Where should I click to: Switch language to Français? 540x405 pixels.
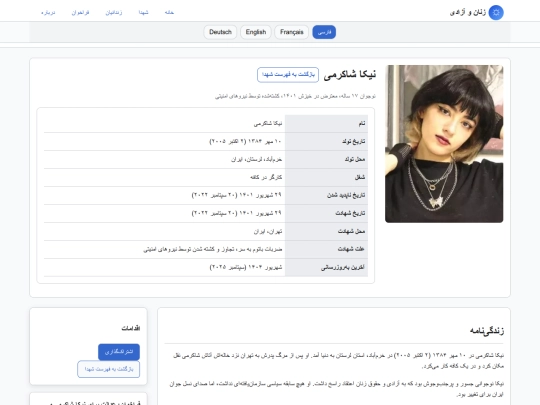[292, 32]
